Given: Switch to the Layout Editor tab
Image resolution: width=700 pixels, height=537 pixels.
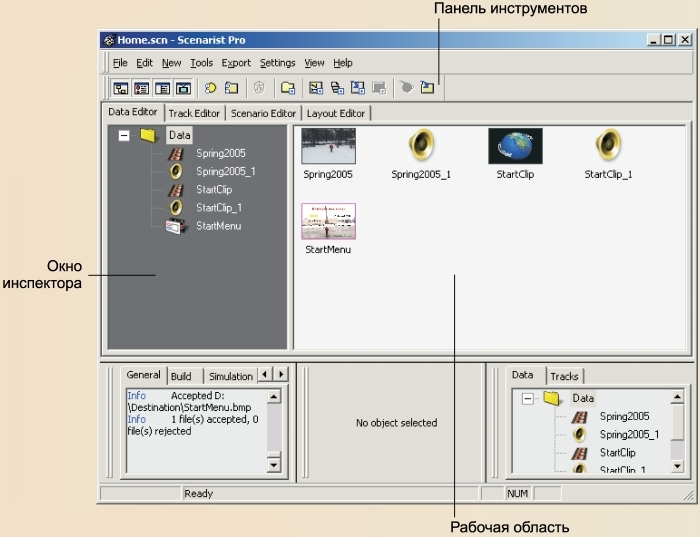Looking at the screenshot, I should 336,113.
